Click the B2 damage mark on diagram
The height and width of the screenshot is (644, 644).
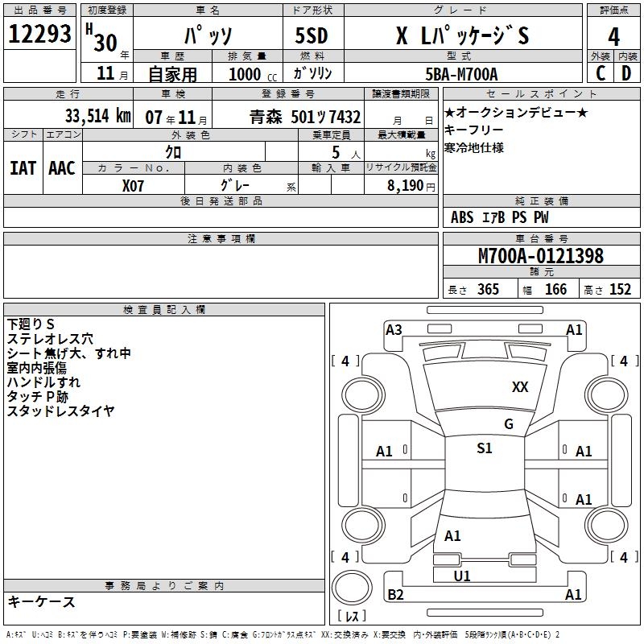[x=395, y=594]
